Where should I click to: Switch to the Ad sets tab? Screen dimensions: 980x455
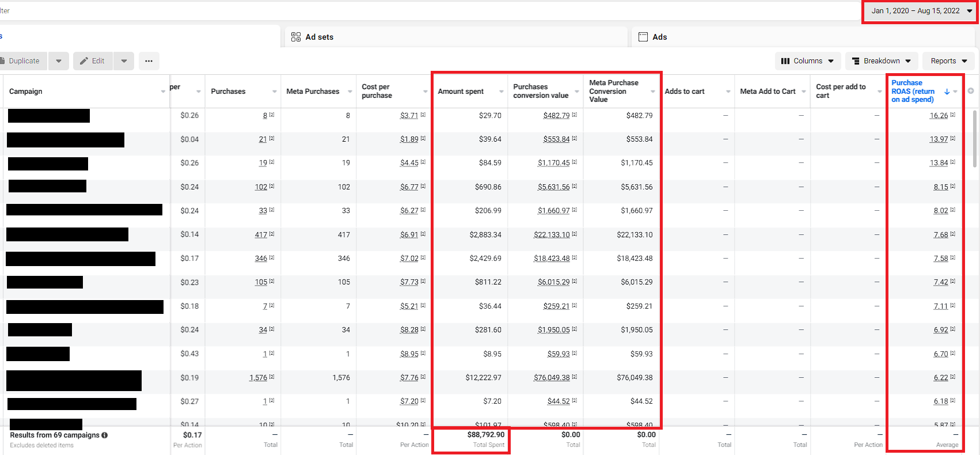(320, 37)
